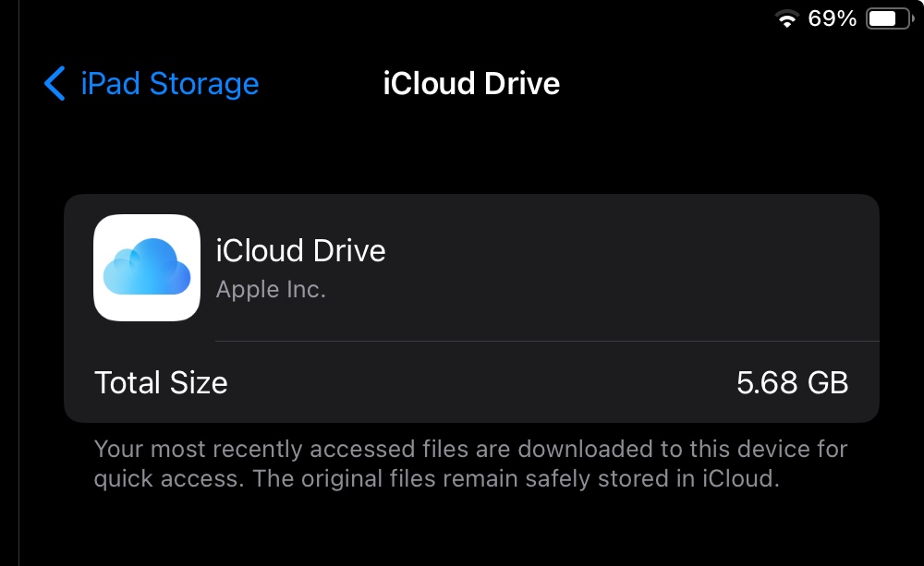Select "iPad Storage" to navigate back
Viewport: 924px width, 566px height.
[x=169, y=83]
